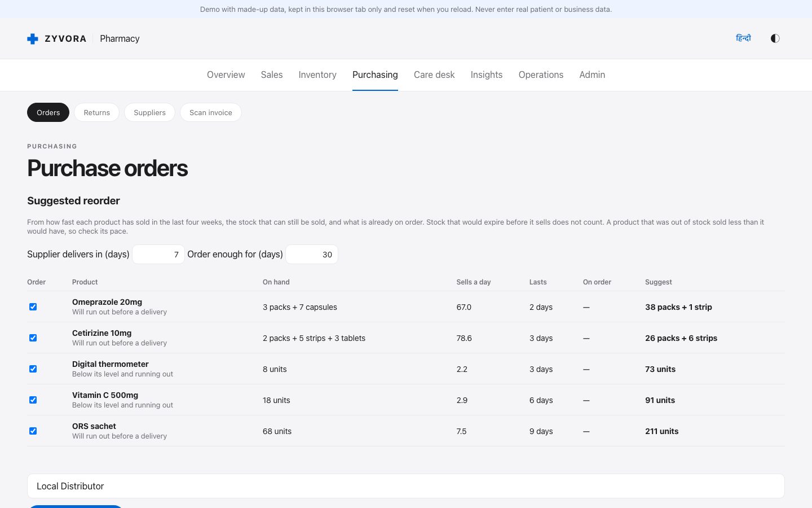Switch to the Care desk tab
812x508 pixels.
[x=434, y=75]
